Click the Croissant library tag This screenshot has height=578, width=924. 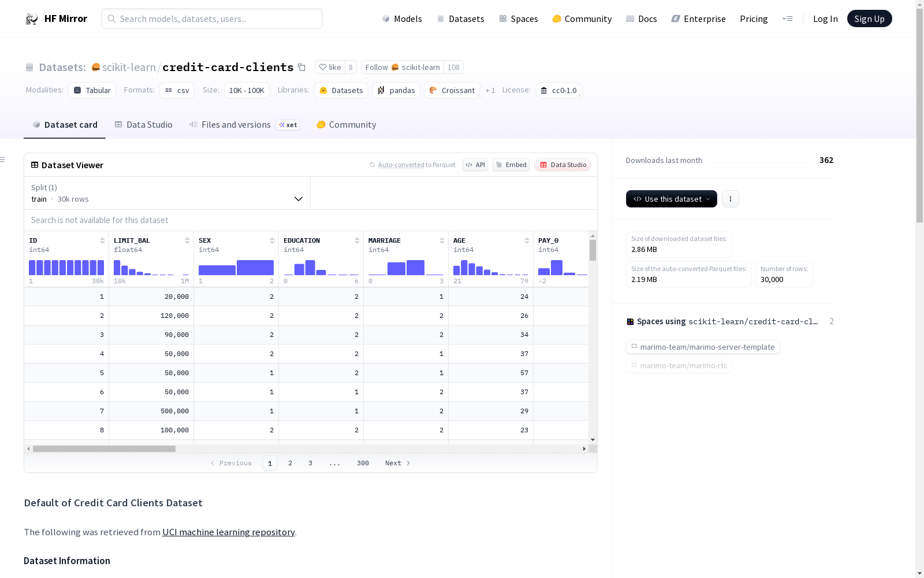click(x=452, y=90)
